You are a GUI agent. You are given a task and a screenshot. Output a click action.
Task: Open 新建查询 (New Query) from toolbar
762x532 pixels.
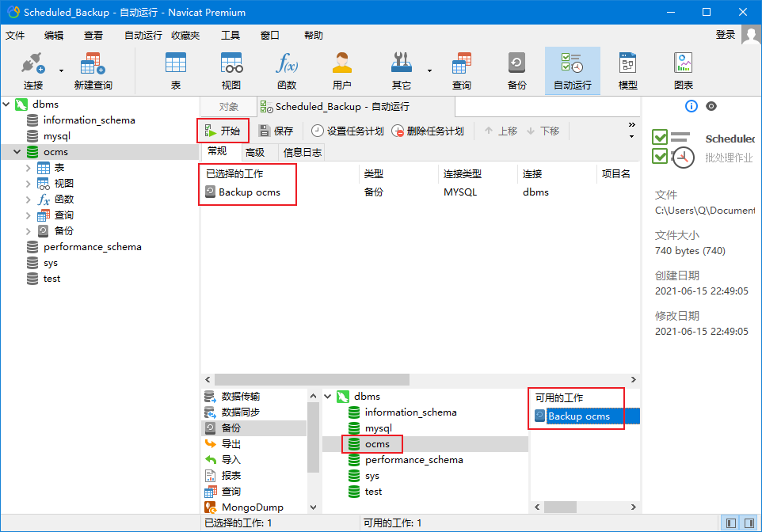(x=93, y=70)
